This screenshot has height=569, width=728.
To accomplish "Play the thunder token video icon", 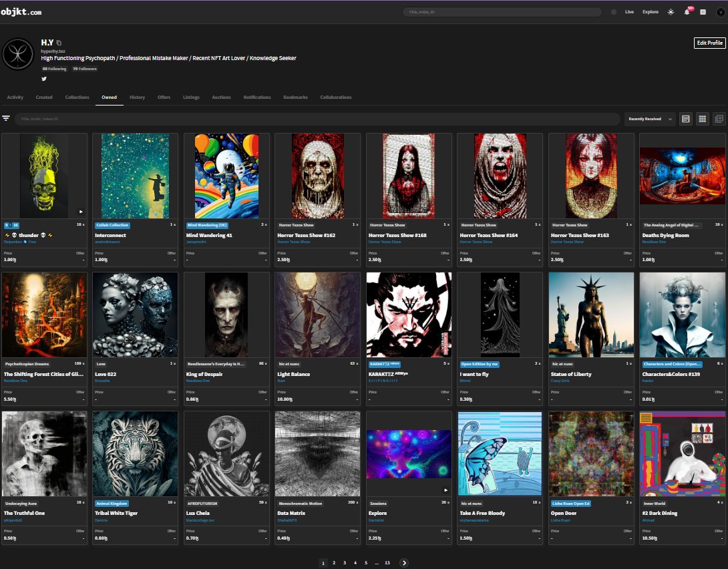I will (81, 212).
